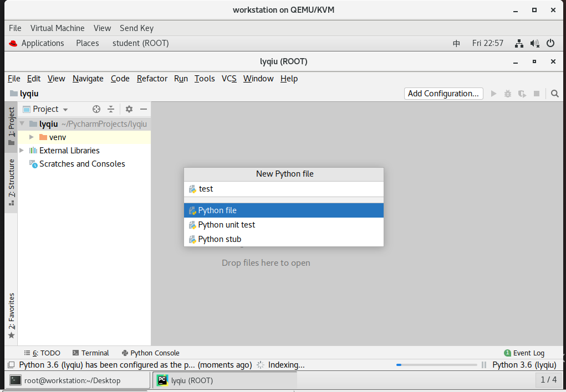Viewport: 566px width, 392px height.
Task: Open Send Key menu
Action: click(x=136, y=28)
